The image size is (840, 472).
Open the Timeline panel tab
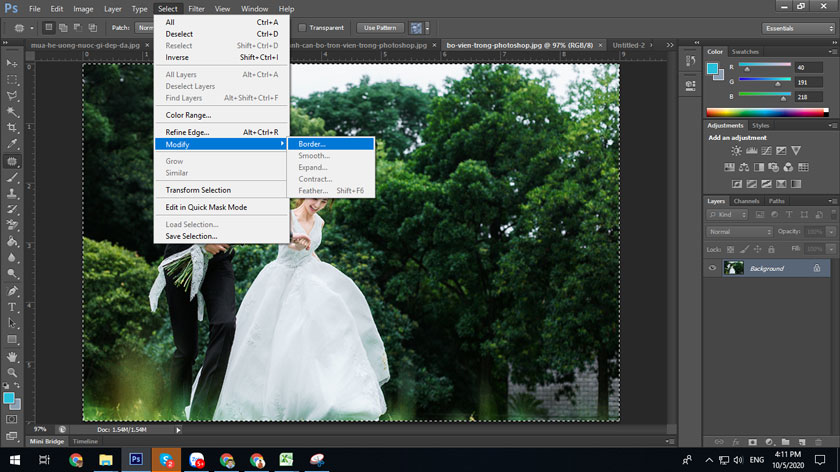85,441
